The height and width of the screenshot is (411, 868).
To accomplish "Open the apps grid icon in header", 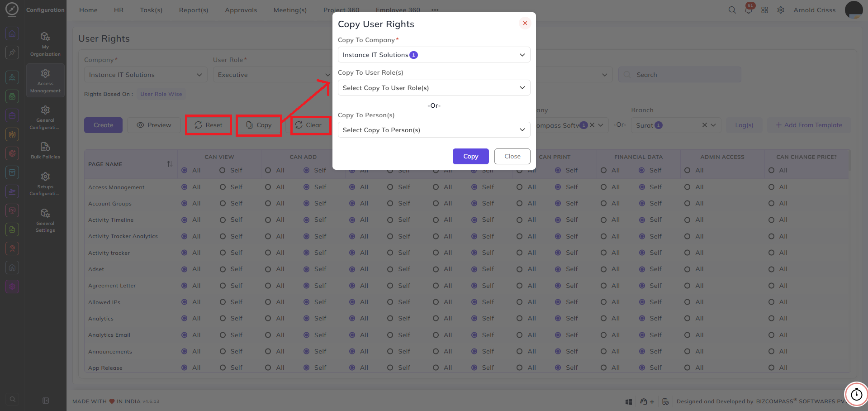I will coord(764,10).
